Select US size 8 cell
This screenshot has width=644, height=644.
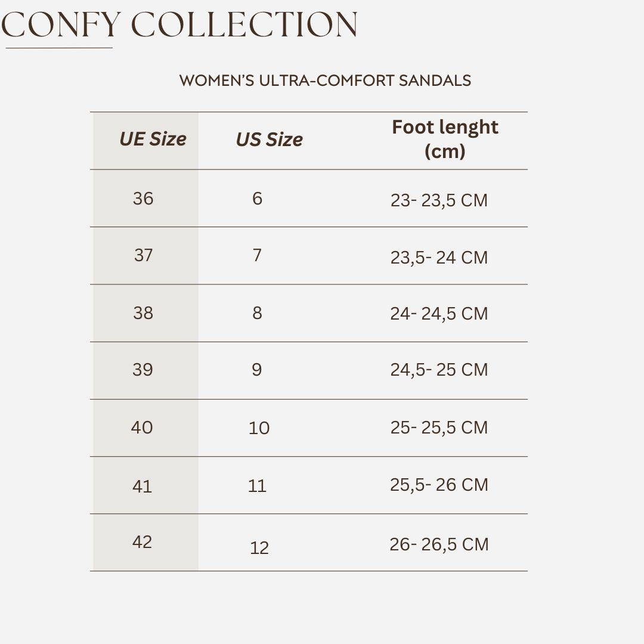click(257, 313)
